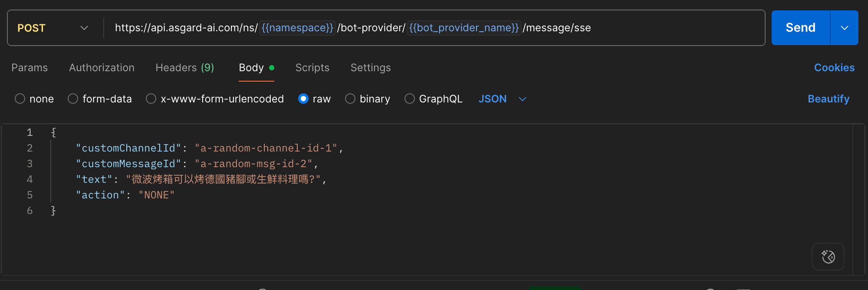
Task: Choose the form-data radio option
Action: [73, 99]
